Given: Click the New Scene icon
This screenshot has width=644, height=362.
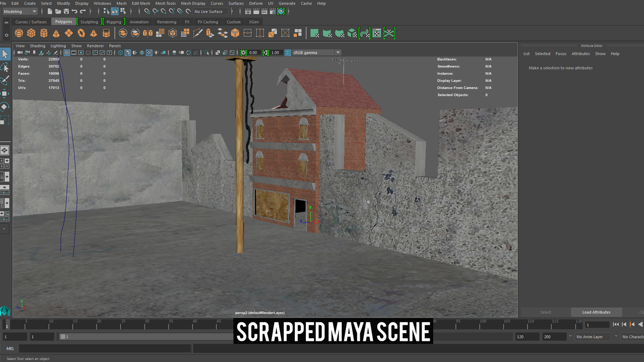Looking at the screenshot, I should pos(50,11).
